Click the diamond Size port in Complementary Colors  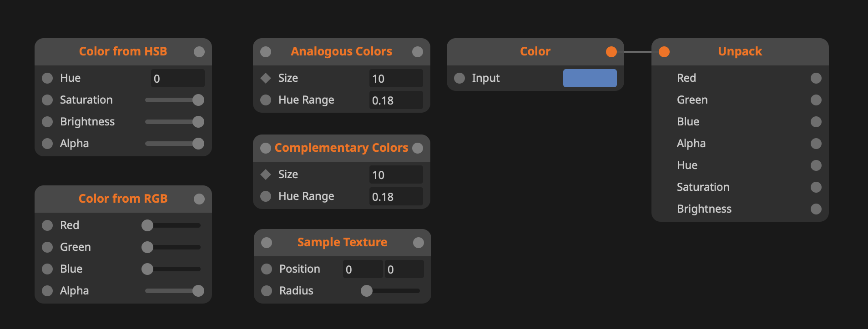click(266, 174)
